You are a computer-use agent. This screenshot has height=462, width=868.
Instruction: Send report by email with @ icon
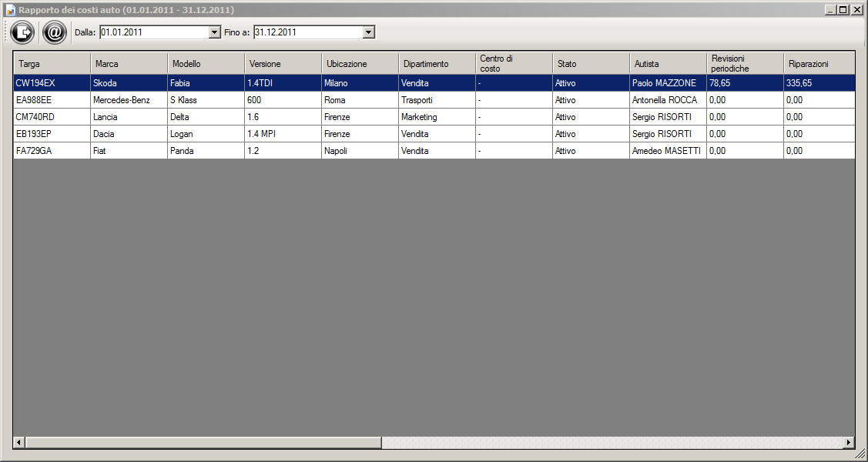click(55, 32)
